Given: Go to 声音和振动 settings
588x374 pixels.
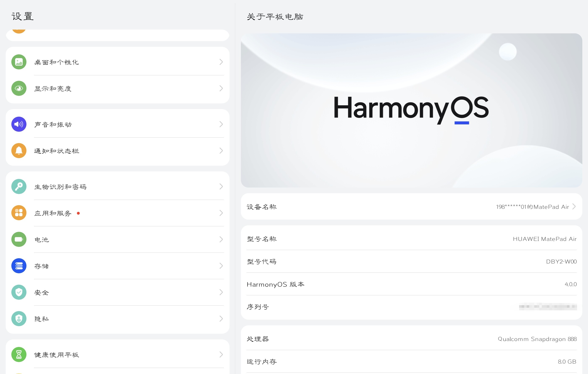Looking at the screenshot, I should point(53,124).
